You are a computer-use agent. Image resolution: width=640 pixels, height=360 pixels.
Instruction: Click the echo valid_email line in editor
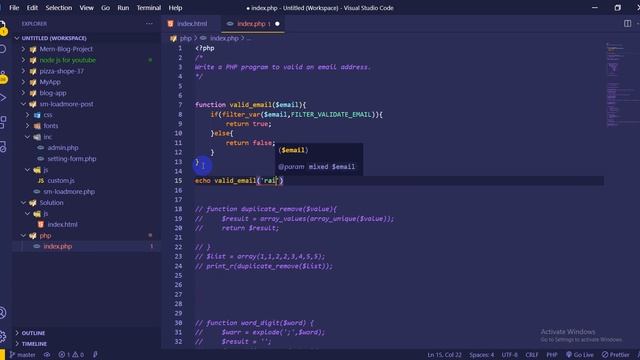click(x=239, y=180)
